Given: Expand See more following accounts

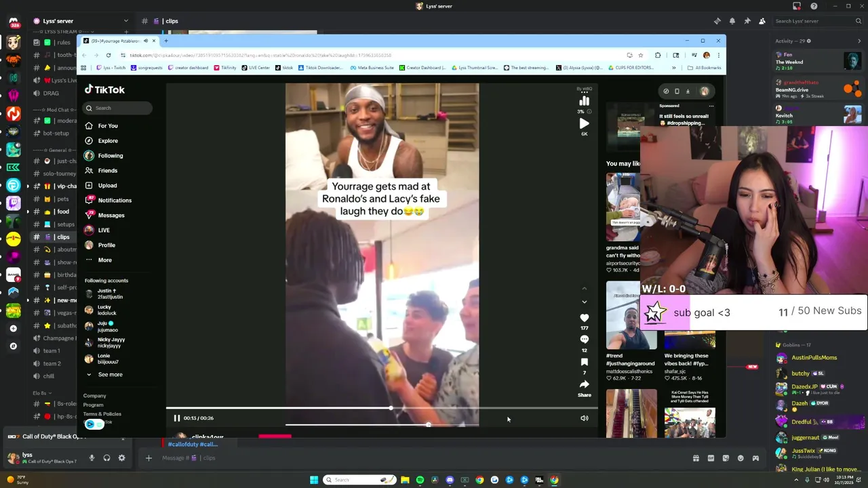Looking at the screenshot, I should point(104,375).
